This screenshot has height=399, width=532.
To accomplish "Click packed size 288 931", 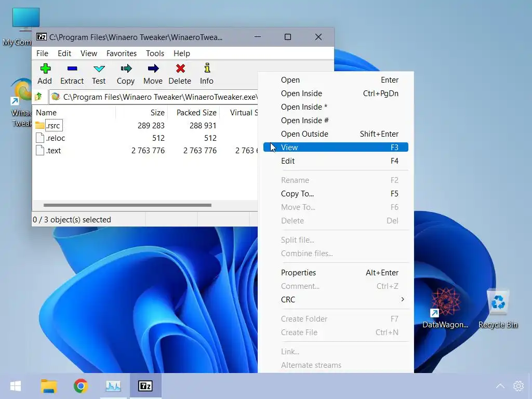I will (x=203, y=126).
